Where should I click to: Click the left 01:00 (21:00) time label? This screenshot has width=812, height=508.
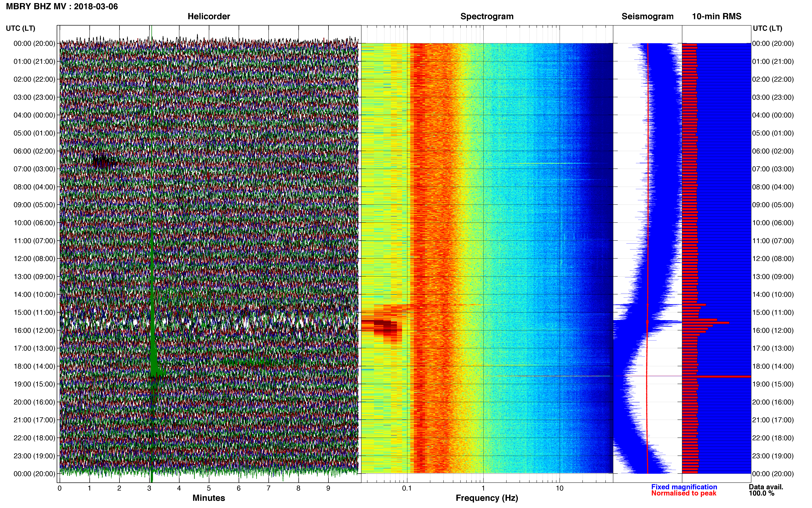(x=34, y=62)
